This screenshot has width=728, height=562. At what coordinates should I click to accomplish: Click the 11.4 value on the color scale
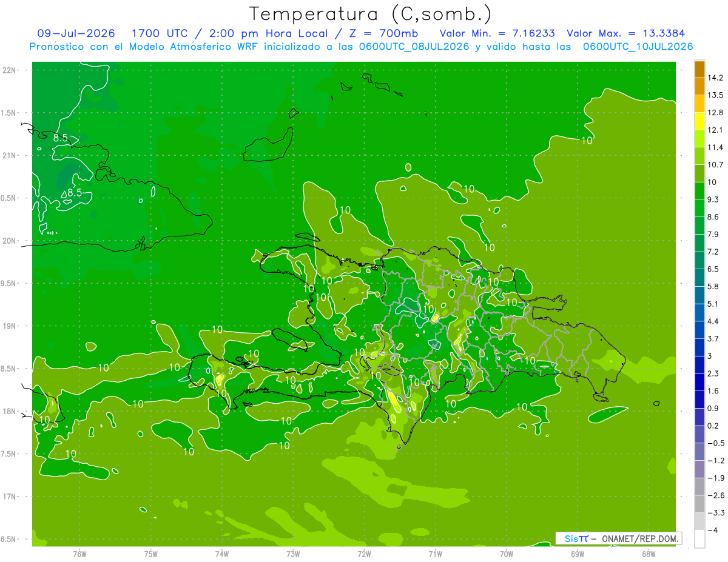715,147
